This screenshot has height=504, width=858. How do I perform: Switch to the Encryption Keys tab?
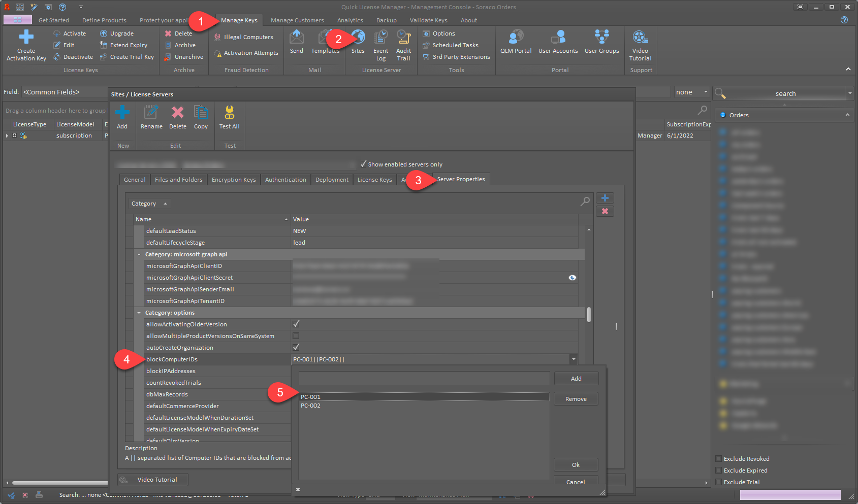[234, 180]
